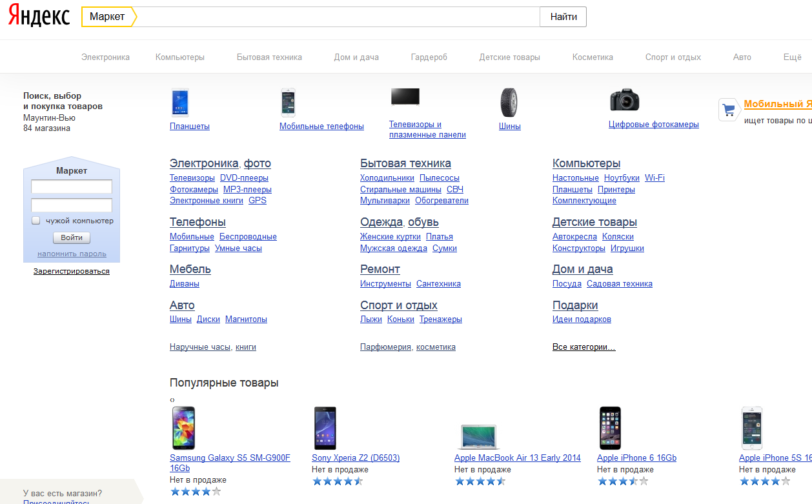
Task: Show all categories via 'Все категории…'
Action: click(x=584, y=347)
